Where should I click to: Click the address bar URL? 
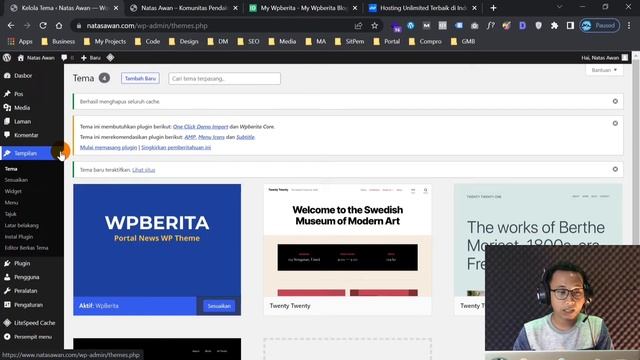147,26
